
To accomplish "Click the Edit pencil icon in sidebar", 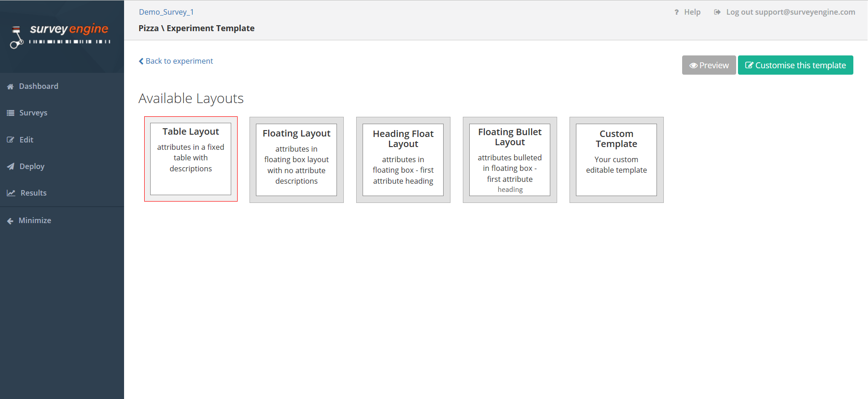I will tap(10, 140).
